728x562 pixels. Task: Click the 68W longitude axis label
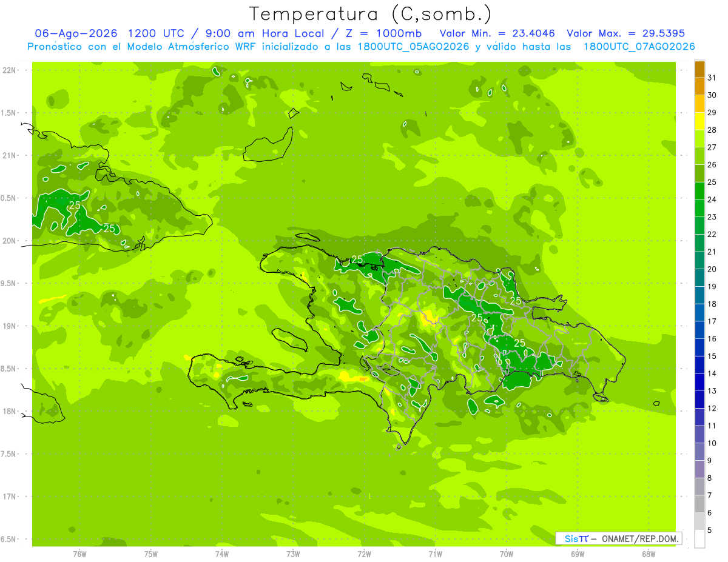pyautogui.click(x=648, y=554)
